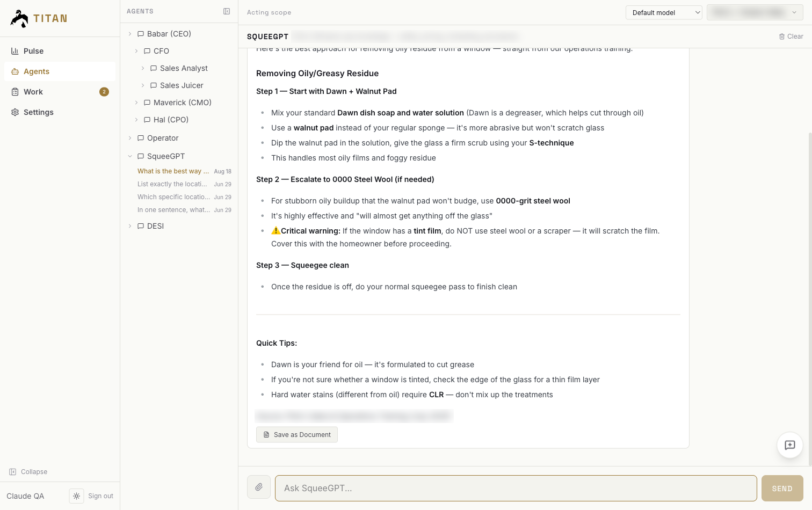812x510 pixels.
Task: Expand the Babar (CEO) tree node
Action: pyautogui.click(x=130, y=34)
